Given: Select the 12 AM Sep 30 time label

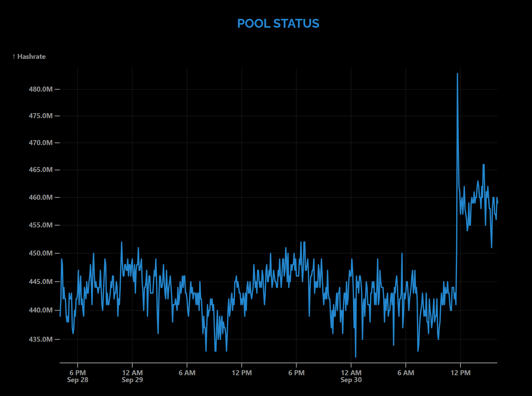Looking at the screenshot, I should [351, 376].
